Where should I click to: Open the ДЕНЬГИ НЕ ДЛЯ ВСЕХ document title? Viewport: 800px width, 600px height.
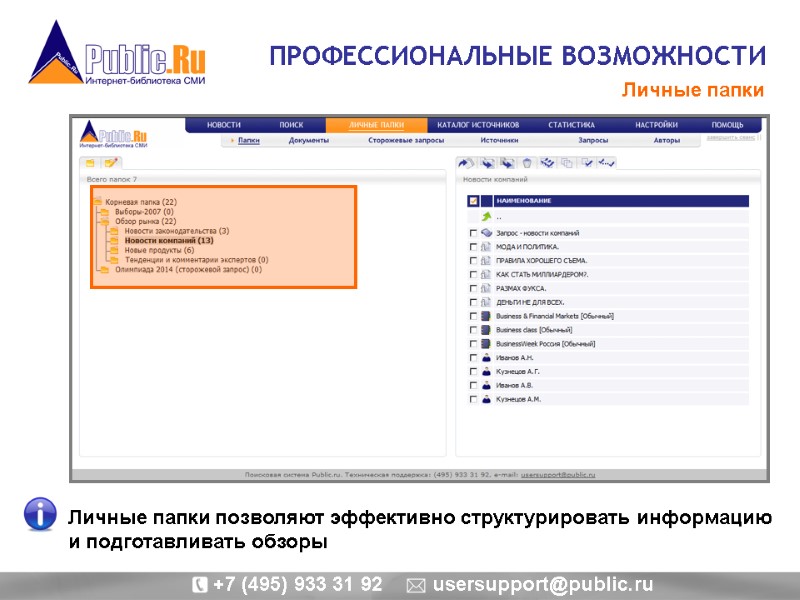(530, 303)
